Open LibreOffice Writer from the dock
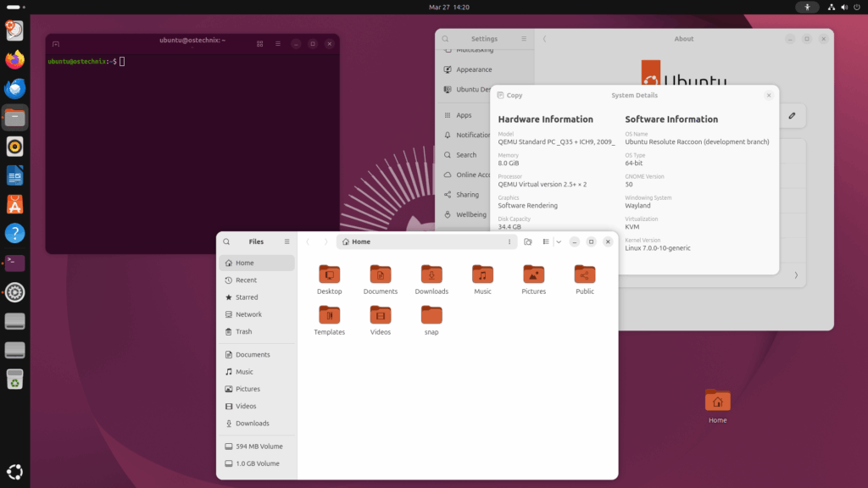The height and width of the screenshot is (488, 868). (x=15, y=176)
